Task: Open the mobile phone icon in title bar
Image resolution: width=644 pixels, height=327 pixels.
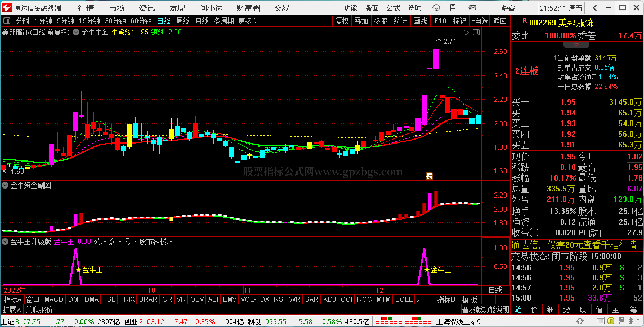Action: click(453, 8)
